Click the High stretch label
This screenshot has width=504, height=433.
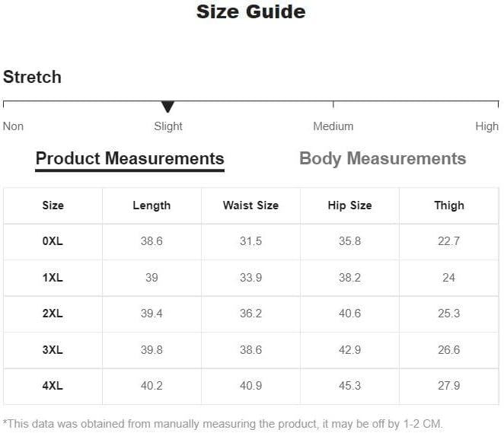[x=487, y=126]
